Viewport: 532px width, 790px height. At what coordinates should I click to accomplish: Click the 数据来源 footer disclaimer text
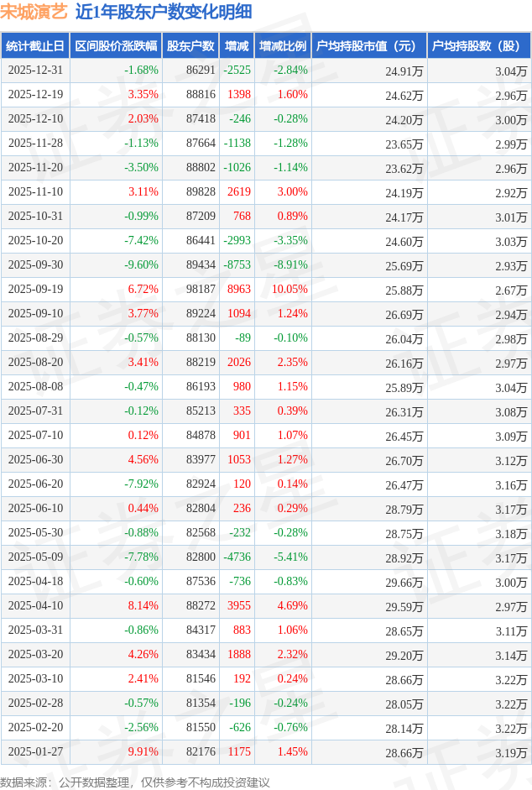pos(135,782)
